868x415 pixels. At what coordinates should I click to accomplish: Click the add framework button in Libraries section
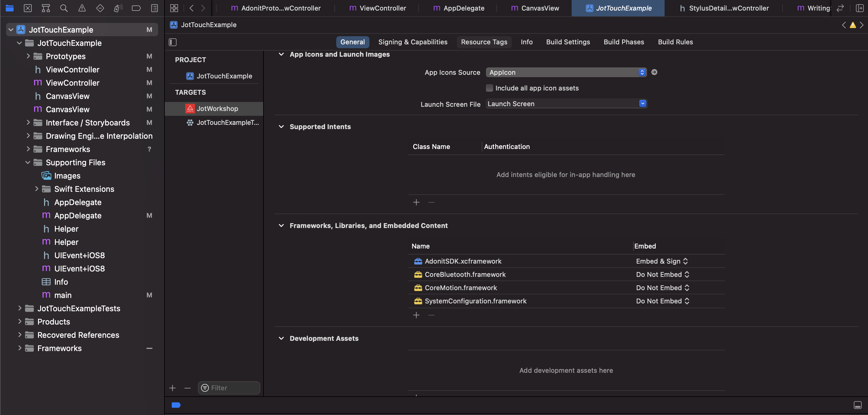coord(416,314)
